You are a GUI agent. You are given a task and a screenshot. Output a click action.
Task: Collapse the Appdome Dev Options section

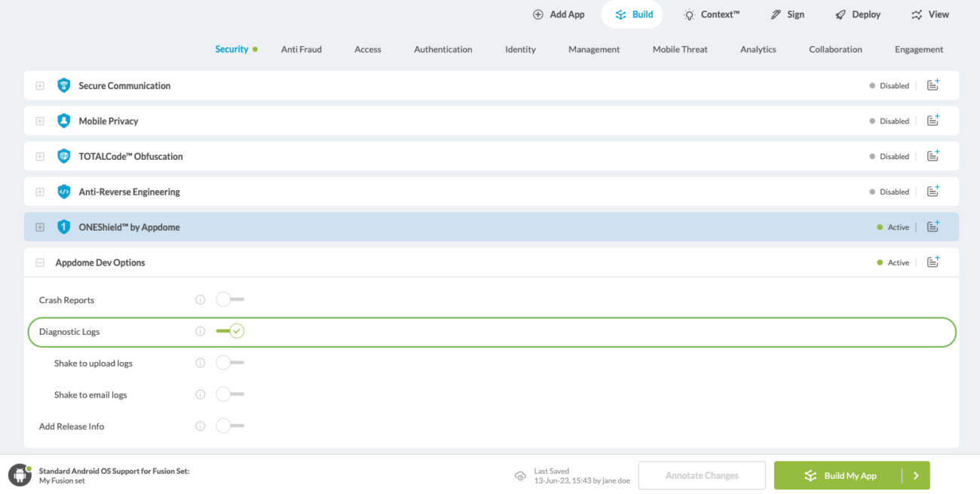click(x=39, y=262)
